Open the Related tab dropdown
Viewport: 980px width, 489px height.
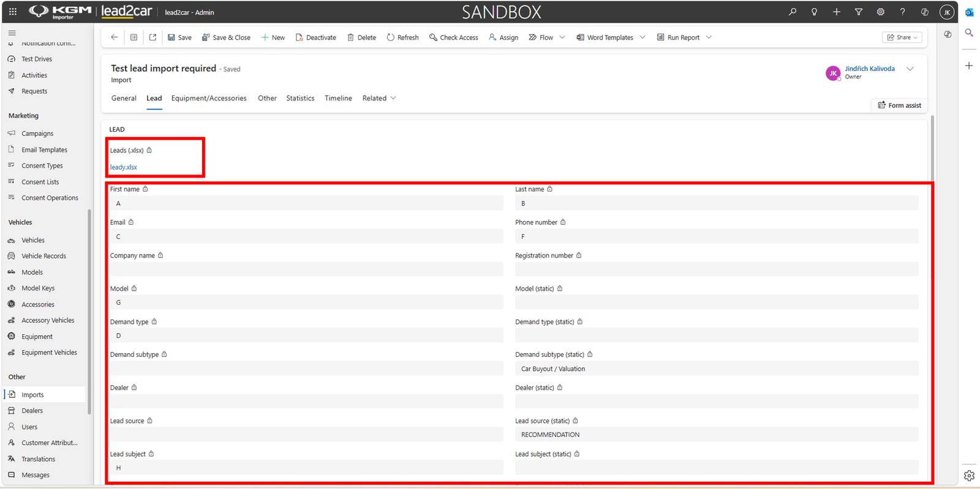tap(379, 98)
